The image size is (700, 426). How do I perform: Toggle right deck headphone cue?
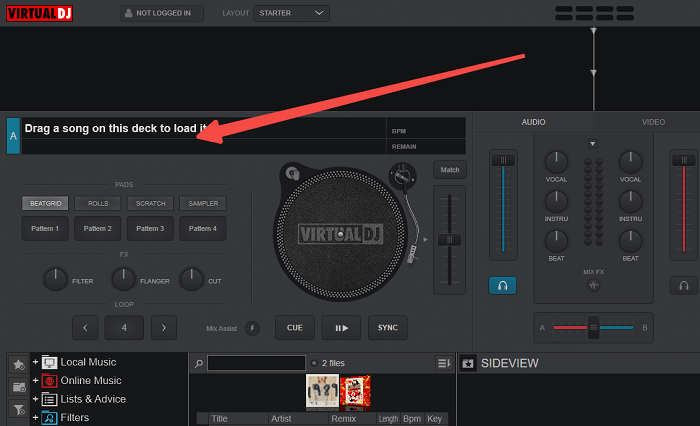tap(683, 286)
